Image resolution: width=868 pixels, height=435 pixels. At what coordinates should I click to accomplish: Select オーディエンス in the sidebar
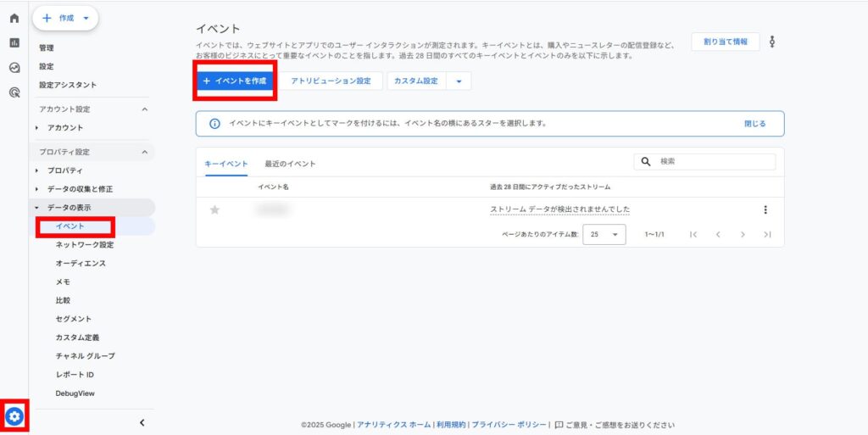tap(81, 264)
